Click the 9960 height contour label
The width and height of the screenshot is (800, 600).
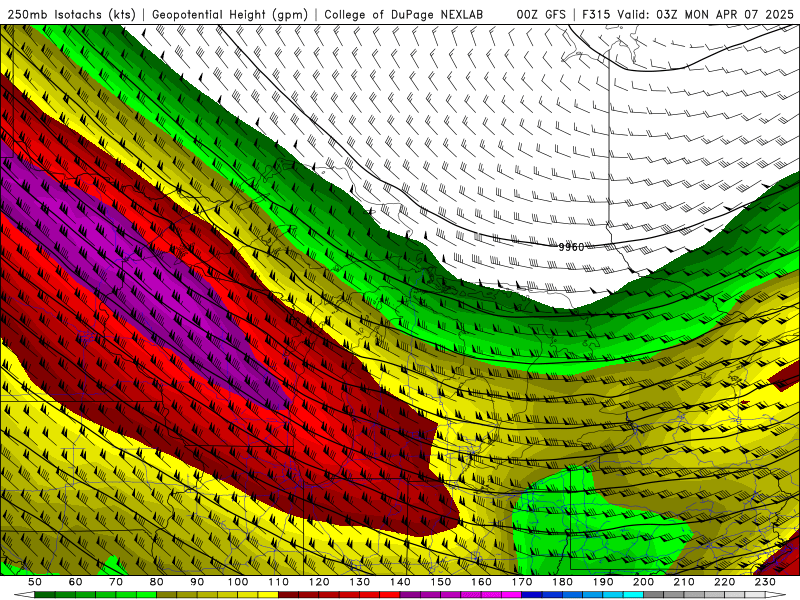tap(571, 247)
